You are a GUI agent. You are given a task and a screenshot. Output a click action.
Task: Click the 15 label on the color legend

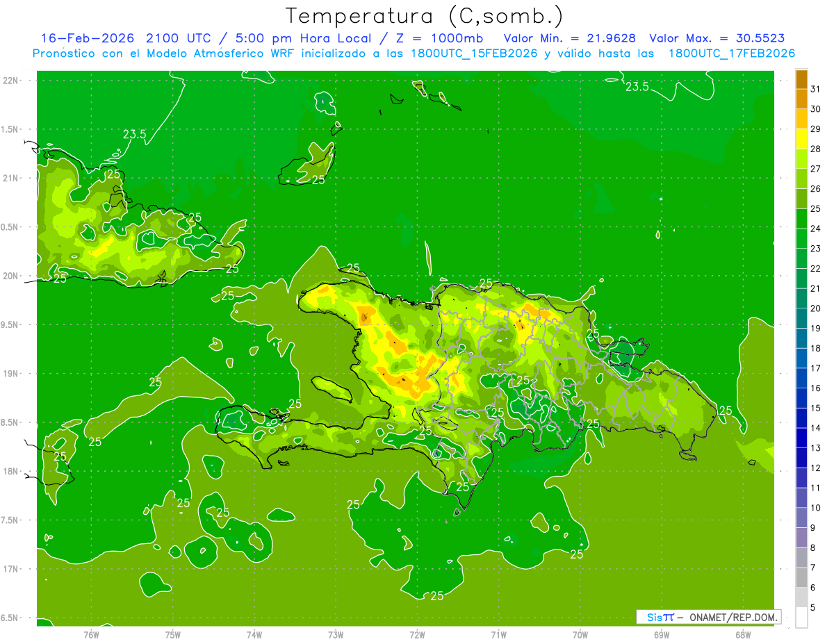[815, 408]
